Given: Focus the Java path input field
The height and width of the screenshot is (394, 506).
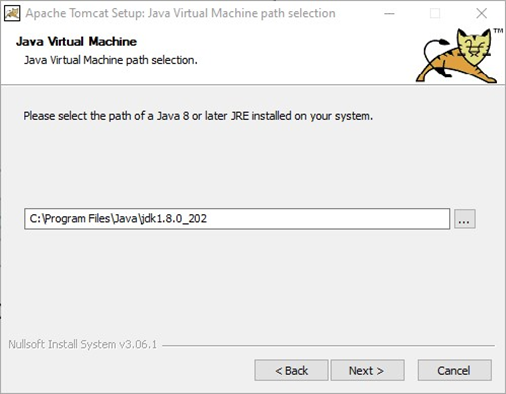Looking at the screenshot, I should pos(237,219).
